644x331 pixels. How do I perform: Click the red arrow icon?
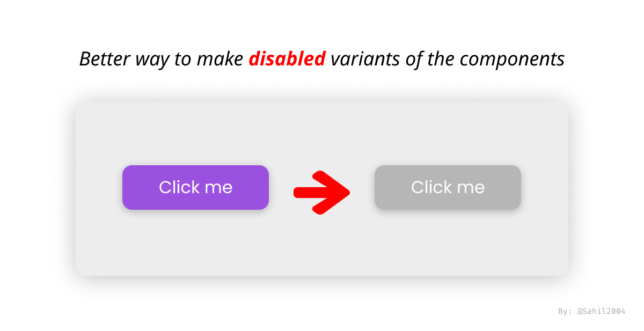click(x=321, y=192)
